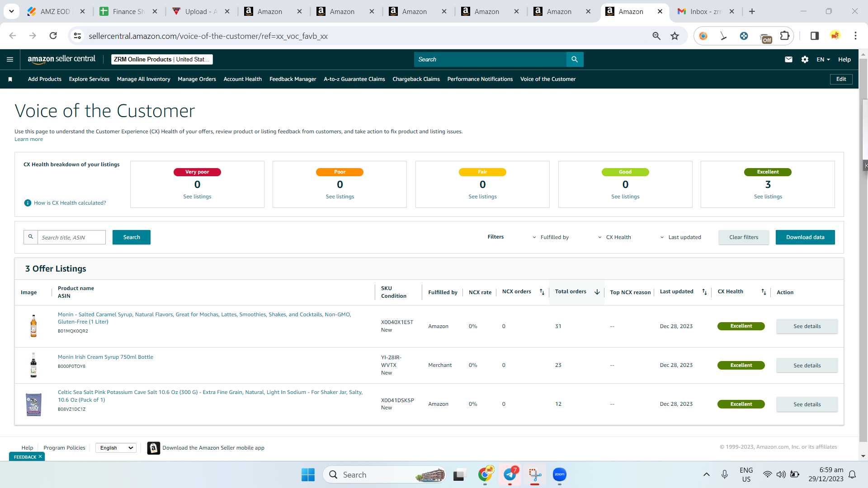The width and height of the screenshot is (868, 488).
Task: Click the Seller Central top search field
Action: coord(490,59)
